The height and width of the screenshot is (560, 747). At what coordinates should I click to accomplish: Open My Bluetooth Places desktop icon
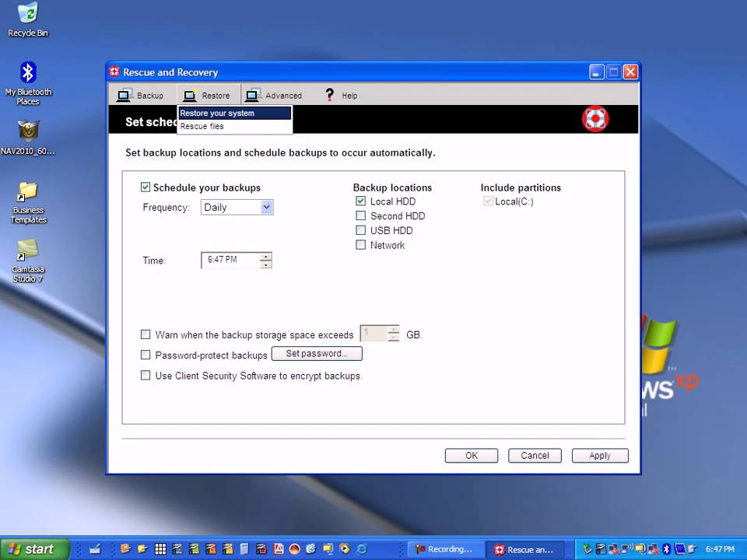(28, 84)
